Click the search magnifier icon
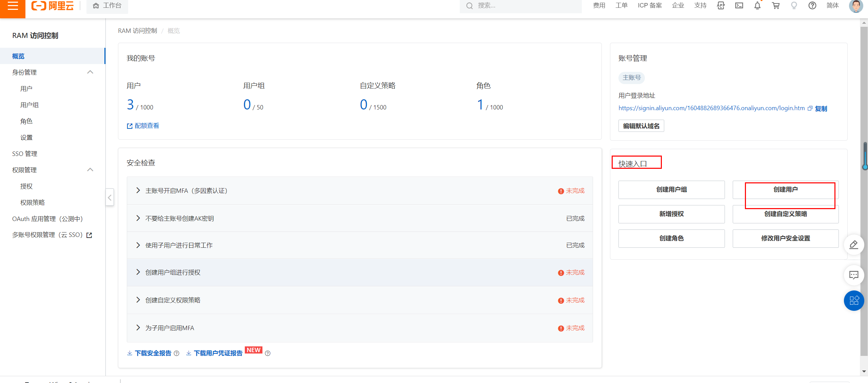Screen dimensions: 868x383 (470, 6)
